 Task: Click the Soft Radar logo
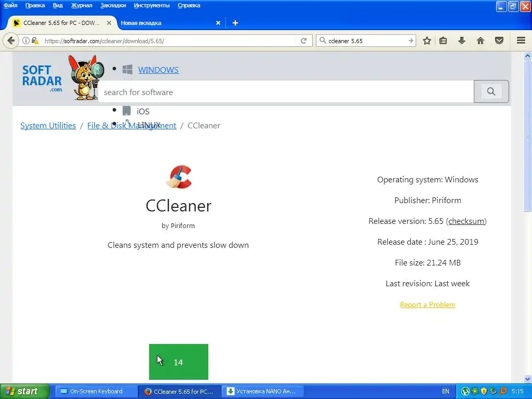(x=42, y=79)
